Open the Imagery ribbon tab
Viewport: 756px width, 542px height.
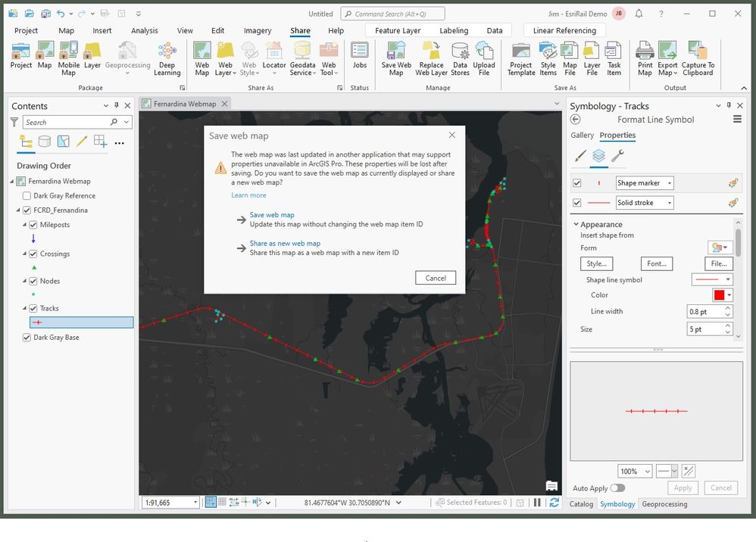click(258, 30)
